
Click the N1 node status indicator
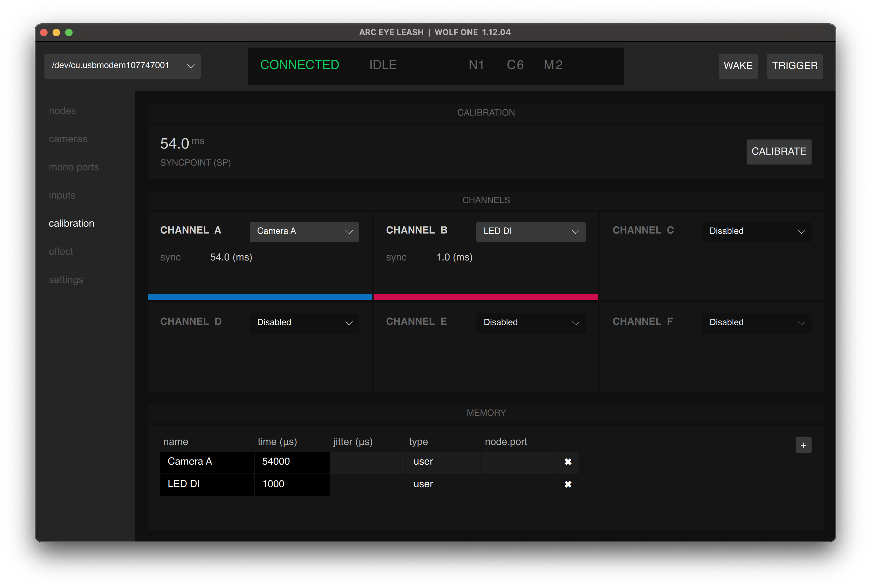[x=476, y=65]
